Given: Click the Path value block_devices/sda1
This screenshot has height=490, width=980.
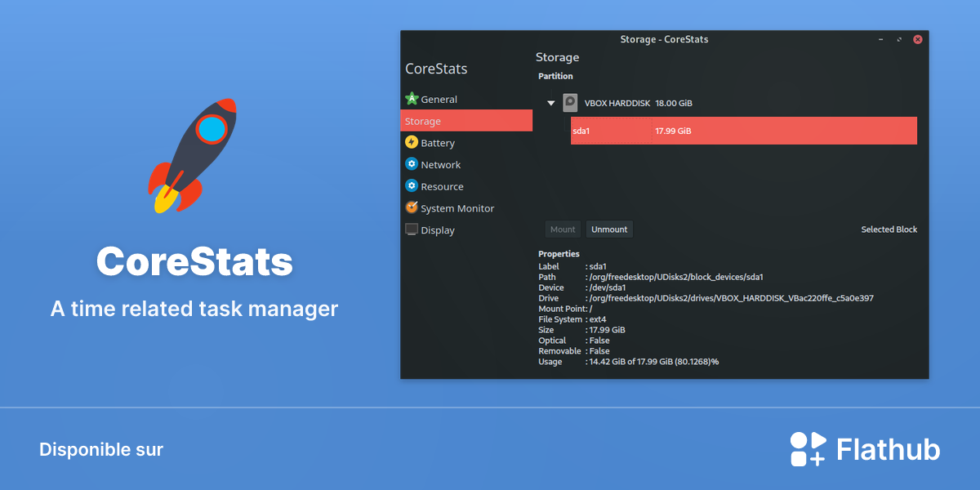Looking at the screenshot, I should 676,277.
